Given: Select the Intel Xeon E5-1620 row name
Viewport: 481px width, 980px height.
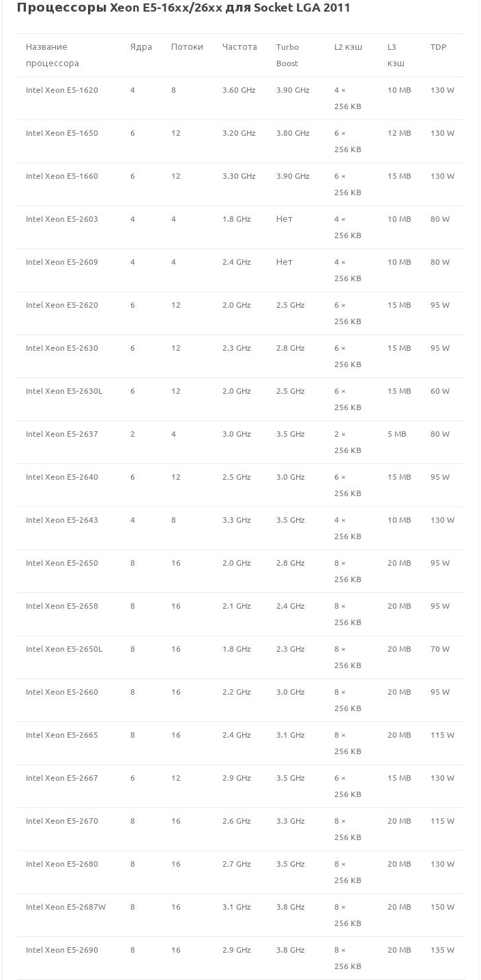Looking at the screenshot, I should (62, 90).
